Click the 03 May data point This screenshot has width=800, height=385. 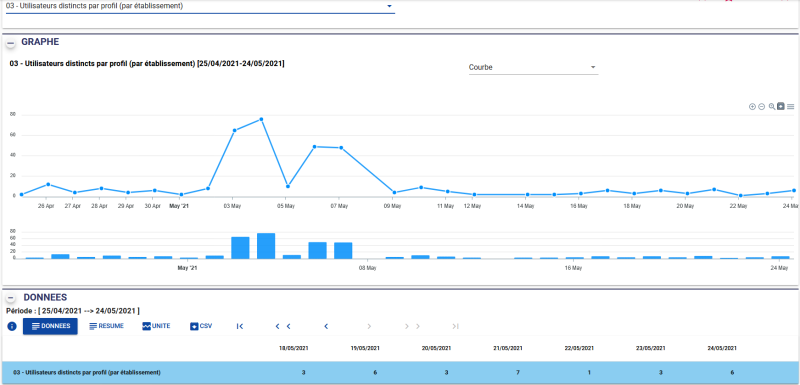tap(235, 131)
